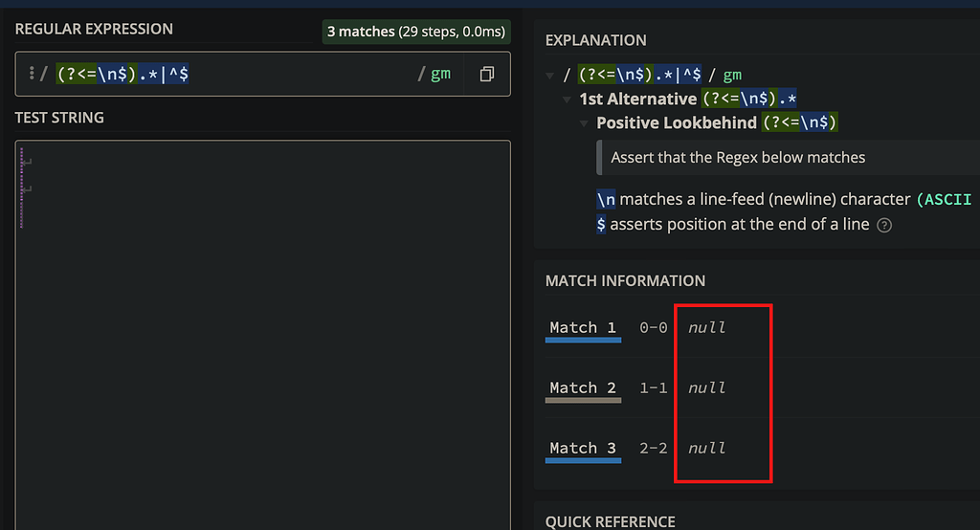Click the 1-1 range of Match 2
This screenshot has width=980, height=530.
coord(653,387)
